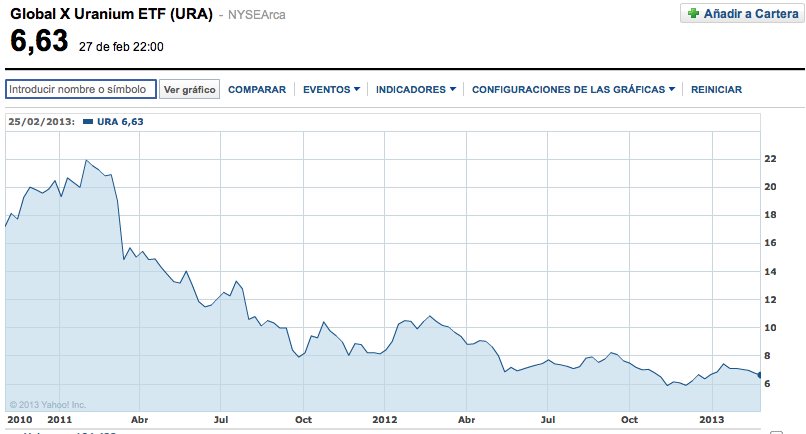Viewport: 806px width, 434px height.
Task: Click the Ver gráfico button
Action: [190, 89]
